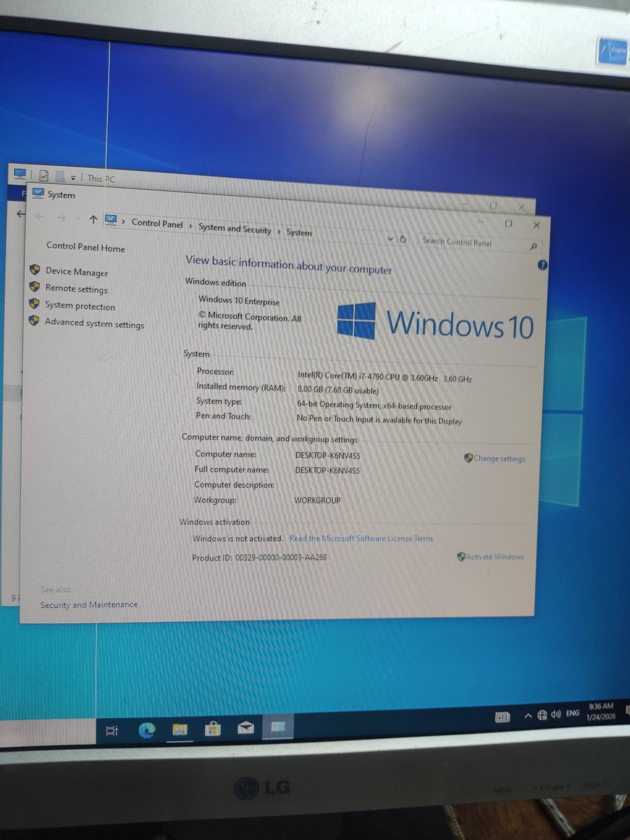Click the Activate Windows link
This screenshot has height=840, width=630.
point(494,557)
